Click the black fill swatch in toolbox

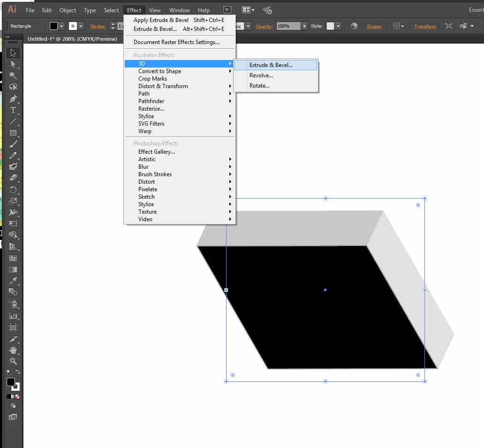(11, 382)
